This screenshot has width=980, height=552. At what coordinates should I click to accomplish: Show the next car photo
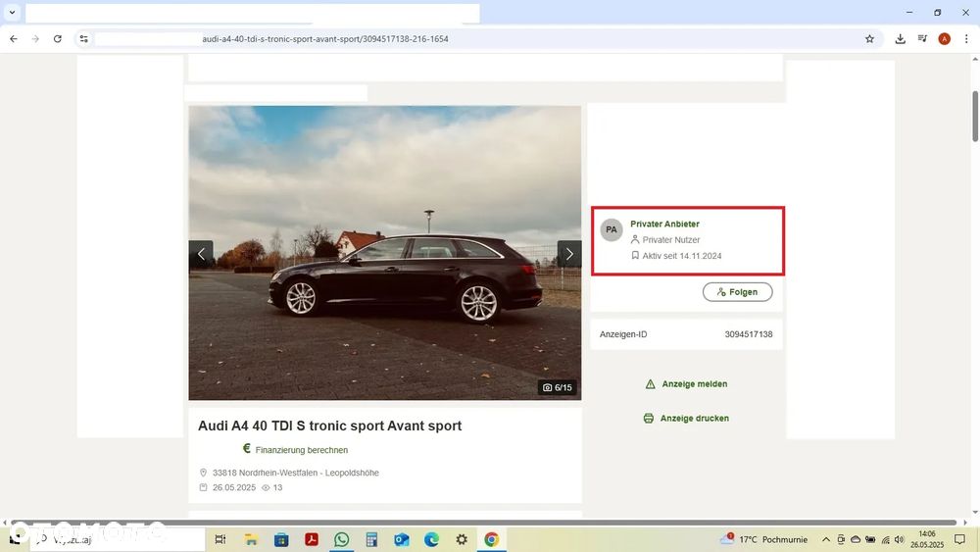[568, 254]
